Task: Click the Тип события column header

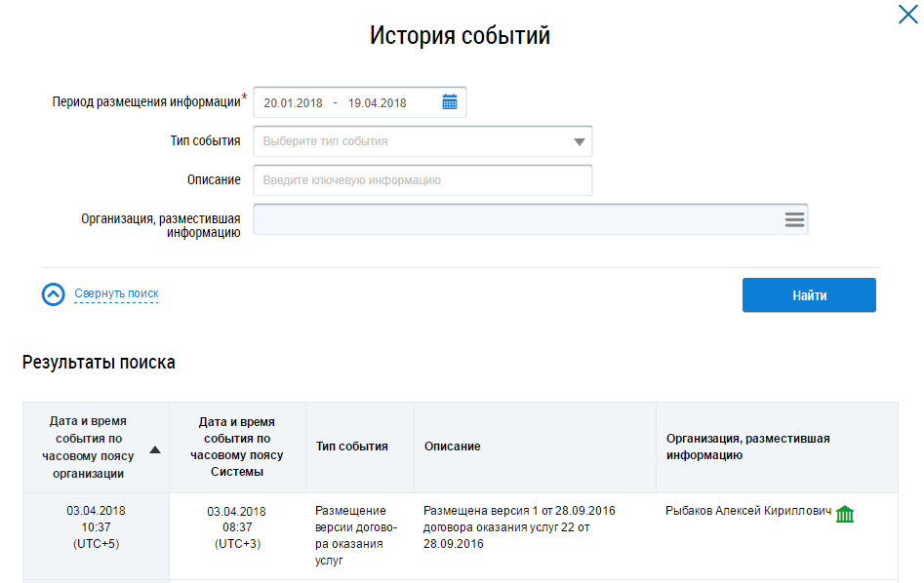Action: click(352, 447)
